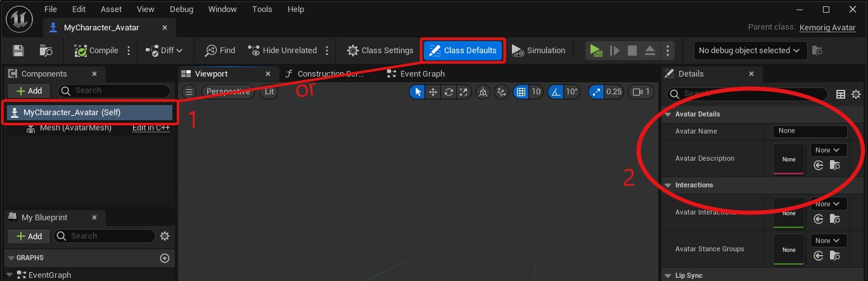The width and height of the screenshot is (868, 281).
Task: Click the Avatar Name text field
Action: click(810, 131)
